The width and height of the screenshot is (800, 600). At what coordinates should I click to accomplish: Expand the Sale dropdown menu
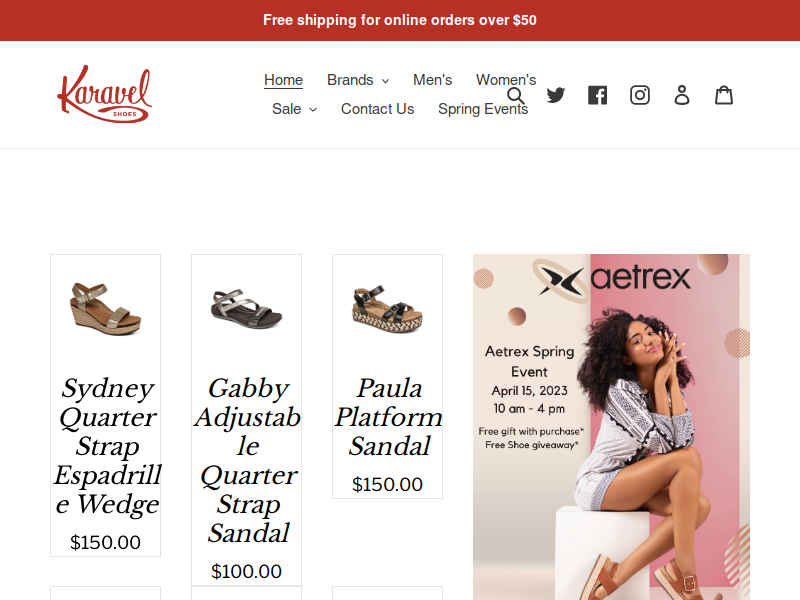294,109
